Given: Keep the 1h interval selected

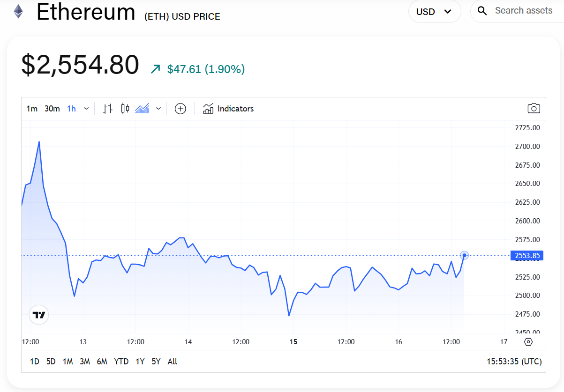Looking at the screenshot, I should (71, 108).
